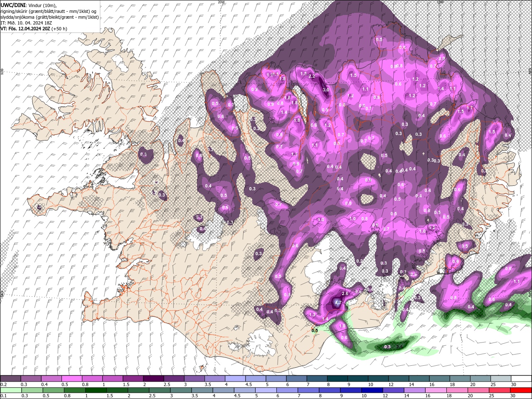The height and width of the screenshot is (399, 532).
Task: Select the dark purple 2 snow legend swatch
Action: 153,379
